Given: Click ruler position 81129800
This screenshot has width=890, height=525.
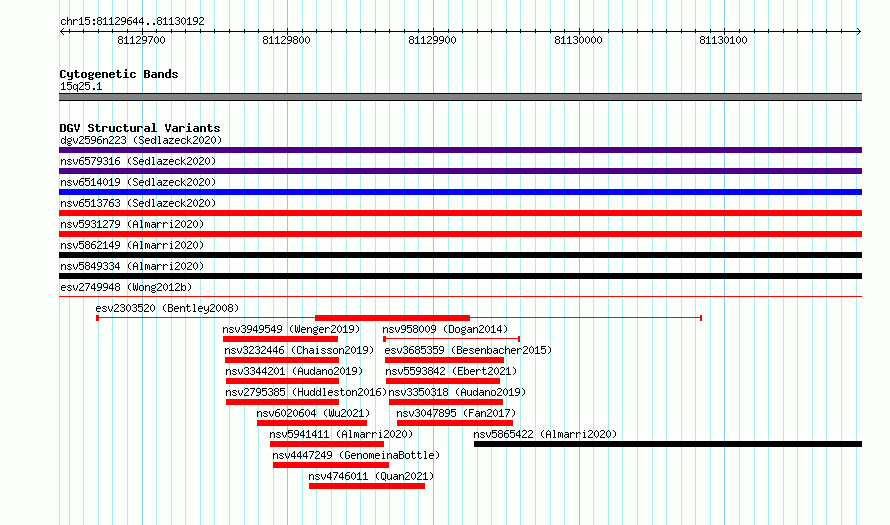Looking at the screenshot, I should coord(287,40).
